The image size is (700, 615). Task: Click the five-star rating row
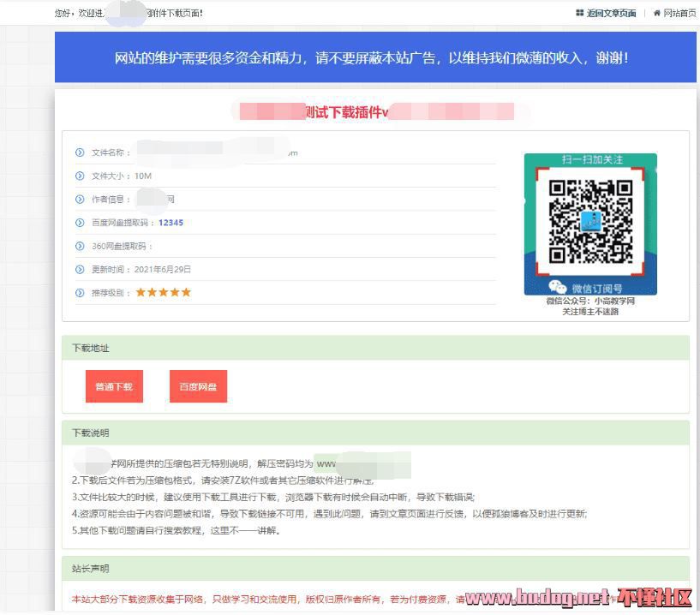point(163,293)
